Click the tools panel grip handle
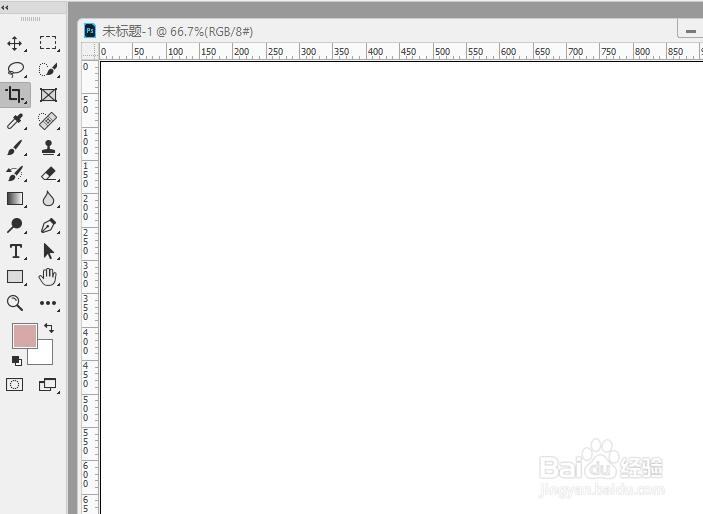Viewport: 703px width, 514px height. coord(30,19)
